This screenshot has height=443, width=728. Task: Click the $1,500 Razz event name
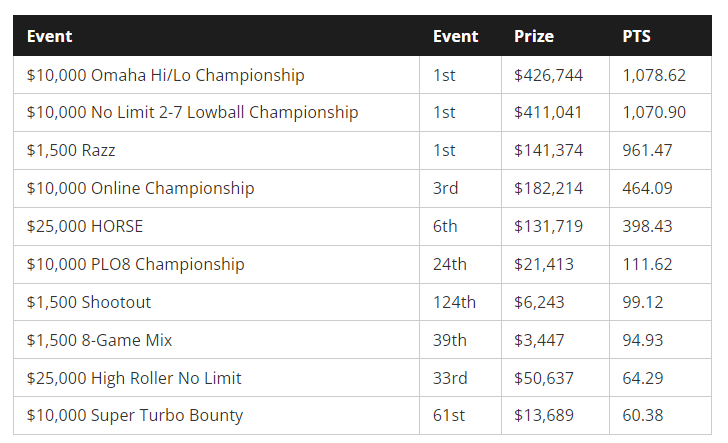tap(71, 151)
